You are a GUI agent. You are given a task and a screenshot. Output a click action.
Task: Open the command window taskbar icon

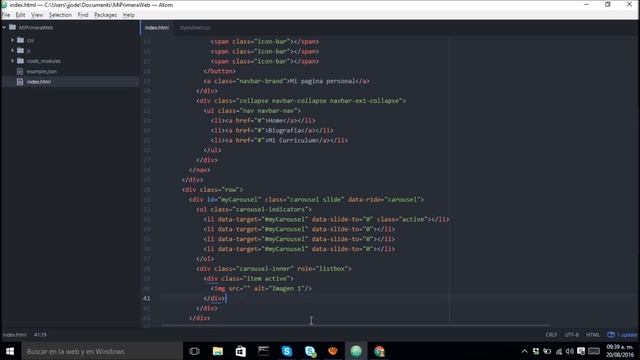[x=264, y=351]
